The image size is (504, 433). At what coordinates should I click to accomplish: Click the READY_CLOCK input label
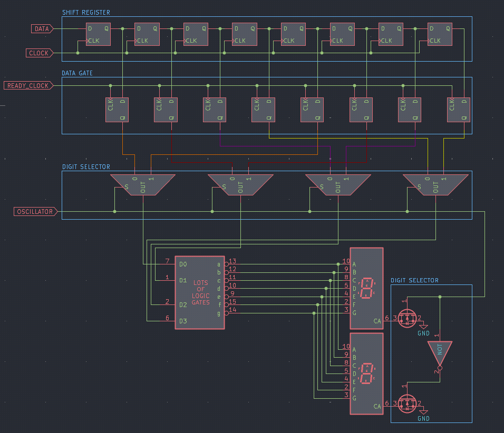coord(28,86)
